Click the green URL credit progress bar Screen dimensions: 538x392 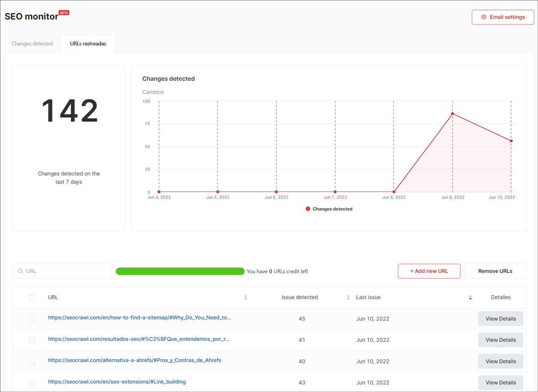[179, 271]
